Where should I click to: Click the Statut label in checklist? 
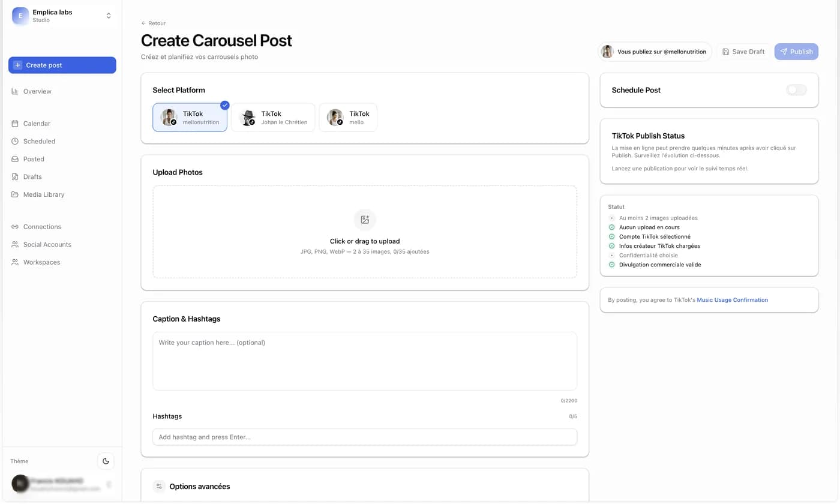coord(616,206)
